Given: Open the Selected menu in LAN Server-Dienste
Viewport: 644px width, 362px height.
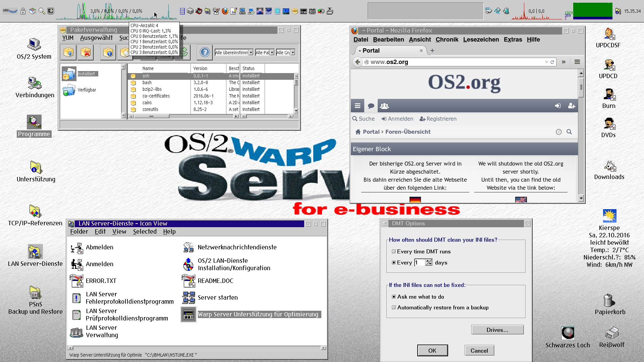Looking at the screenshot, I should point(145,232).
